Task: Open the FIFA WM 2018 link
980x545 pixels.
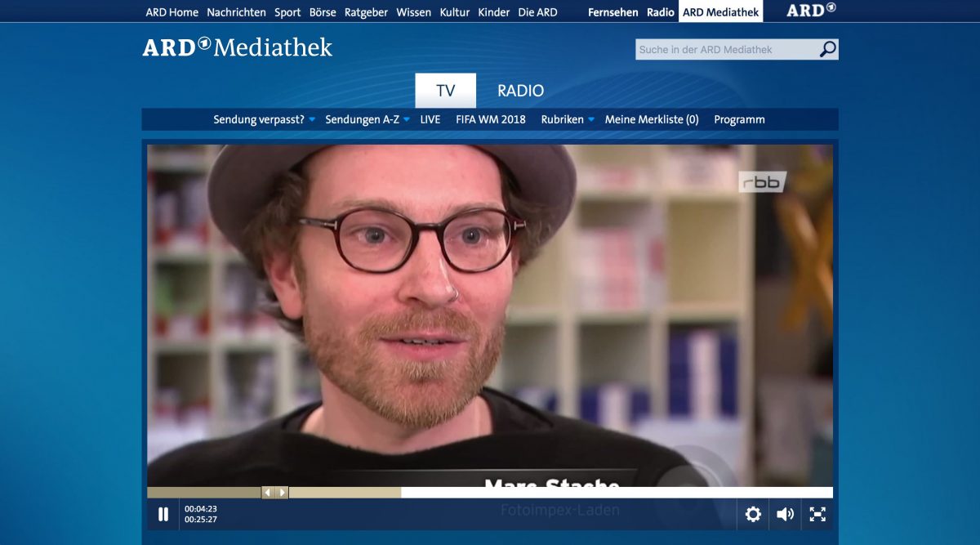Action: point(491,119)
